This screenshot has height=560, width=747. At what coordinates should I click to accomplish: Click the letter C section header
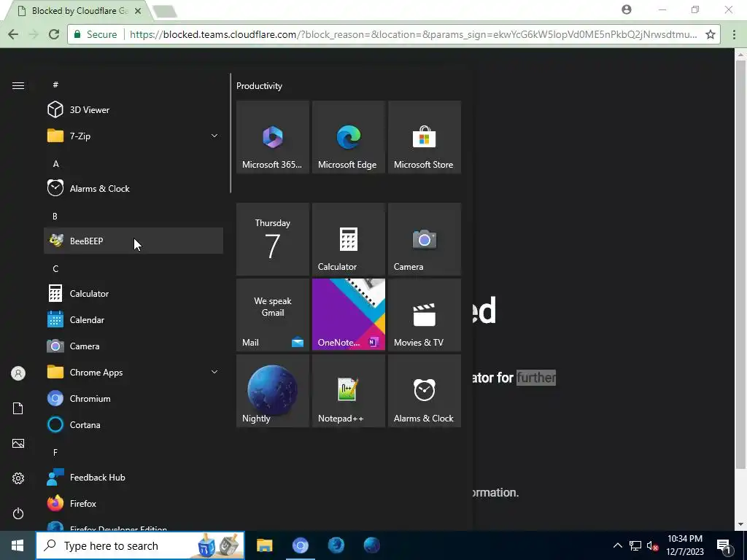tap(55, 269)
